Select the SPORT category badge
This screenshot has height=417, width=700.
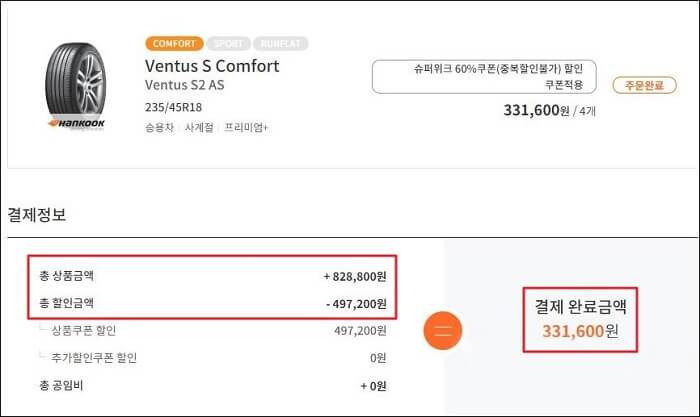pos(227,44)
